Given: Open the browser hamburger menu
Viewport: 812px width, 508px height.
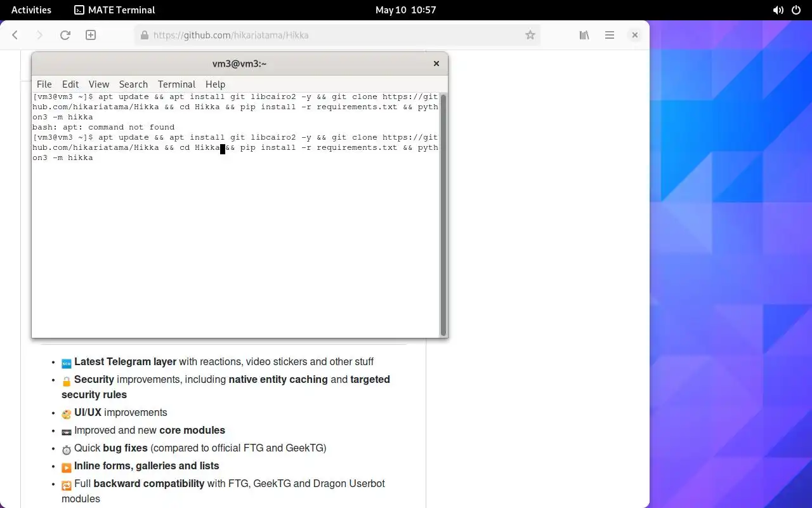Looking at the screenshot, I should 610,36.
